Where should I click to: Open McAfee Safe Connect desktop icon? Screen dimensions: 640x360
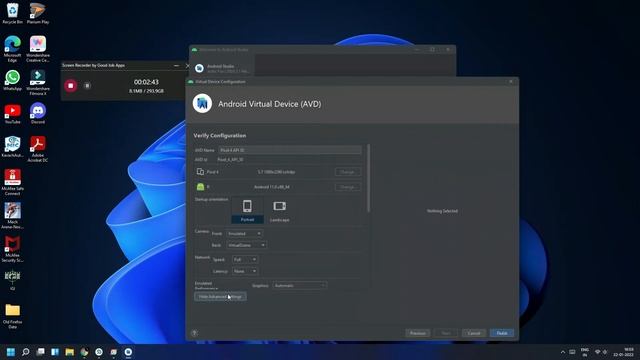(13, 182)
